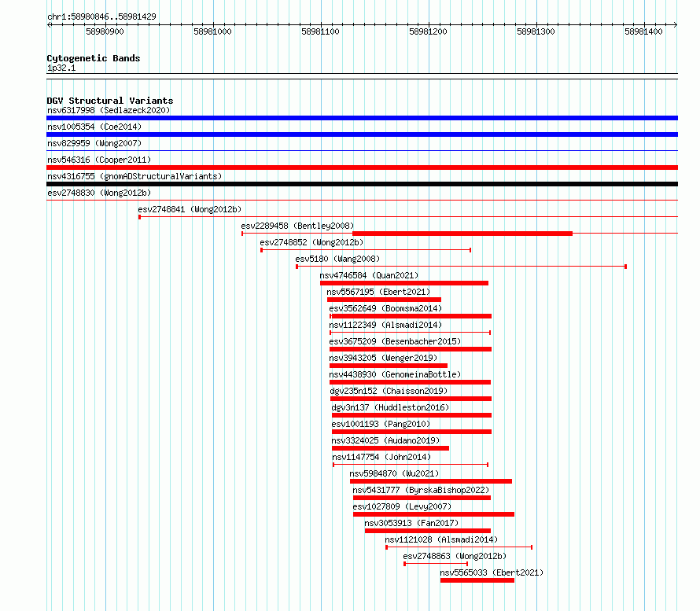Click thick red segment of esv2289458 bar
The image size is (700, 611).
tap(462, 234)
